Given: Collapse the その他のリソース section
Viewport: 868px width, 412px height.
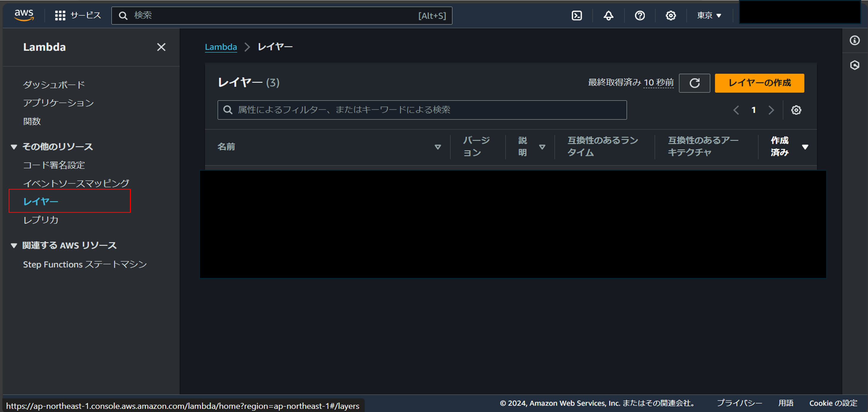Looking at the screenshot, I should (14, 146).
